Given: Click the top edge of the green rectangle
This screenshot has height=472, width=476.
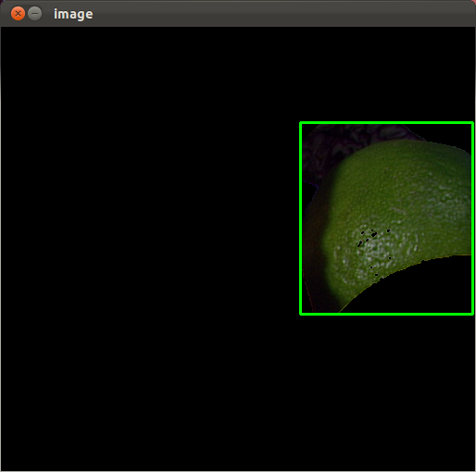Looking at the screenshot, I should coord(386,123).
